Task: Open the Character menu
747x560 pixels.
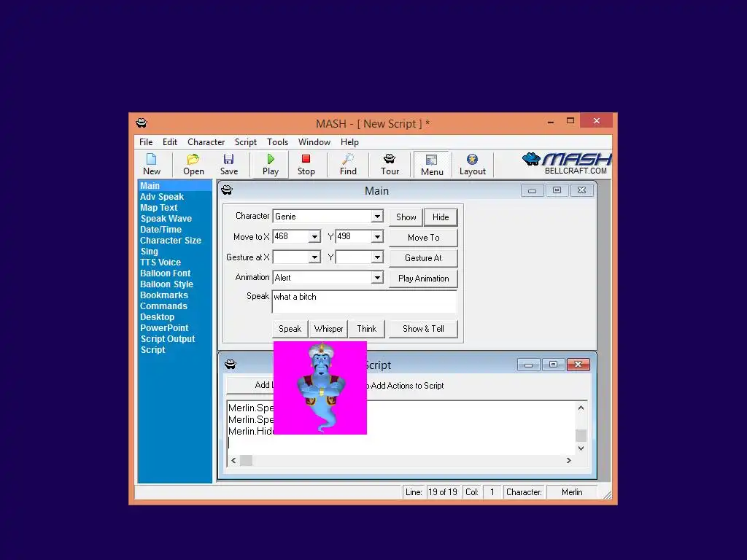Action: click(206, 142)
